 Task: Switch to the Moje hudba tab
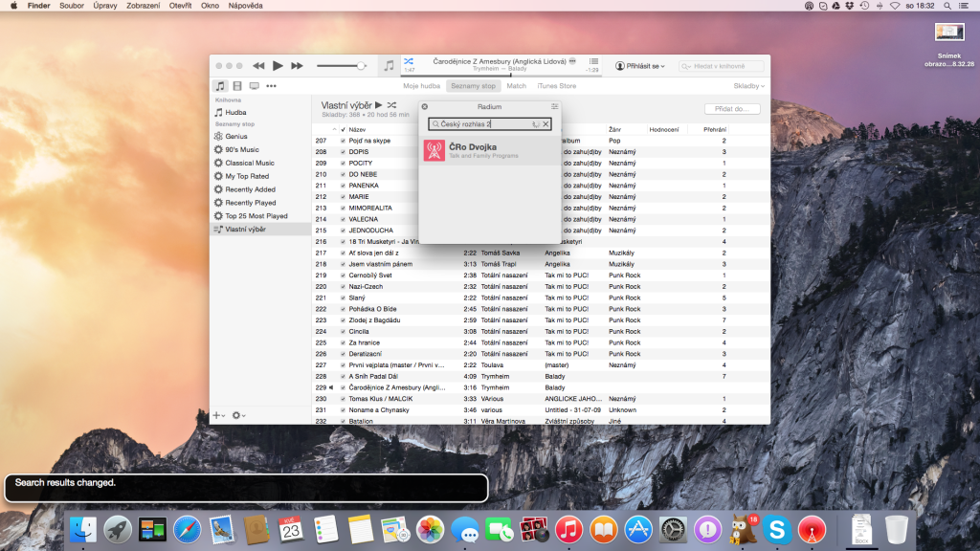pos(421,86)
